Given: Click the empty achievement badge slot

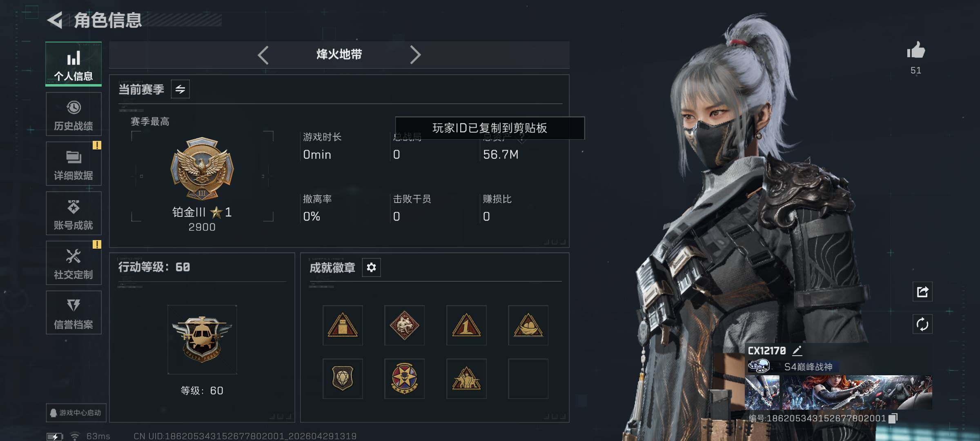Looking at the screenshot, I should (528, 379).
